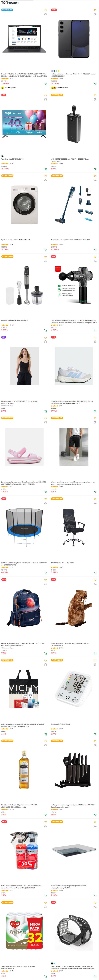Select first color swatch for Samsung Galaxy phone
This screenshot has height=980, width=99.
click(52, 71)
